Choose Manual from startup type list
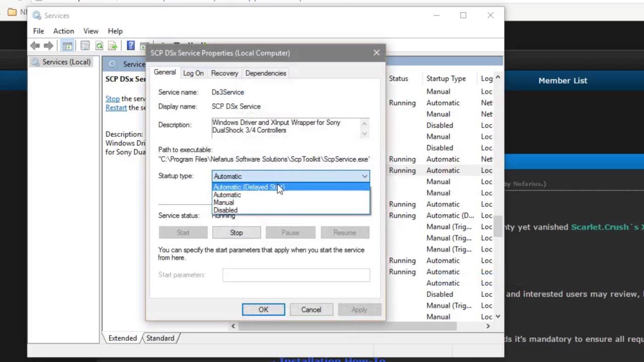This screenshot has width=644, height=362. 291,203
